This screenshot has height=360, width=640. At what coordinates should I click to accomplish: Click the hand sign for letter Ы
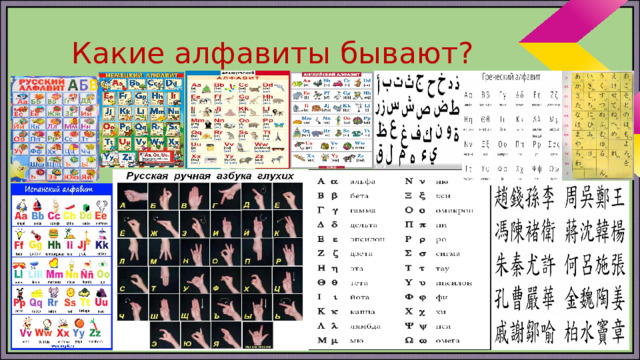pos(257,307)
